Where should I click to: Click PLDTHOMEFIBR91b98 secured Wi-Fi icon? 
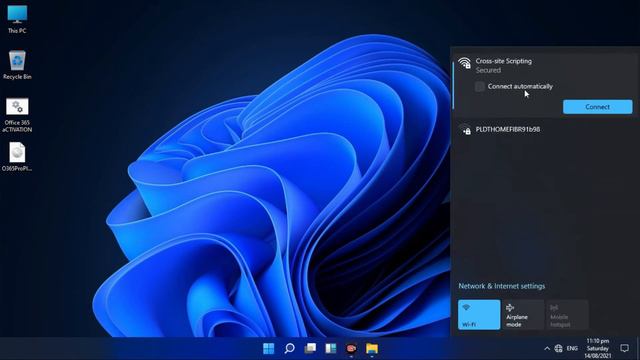point(465,130)
